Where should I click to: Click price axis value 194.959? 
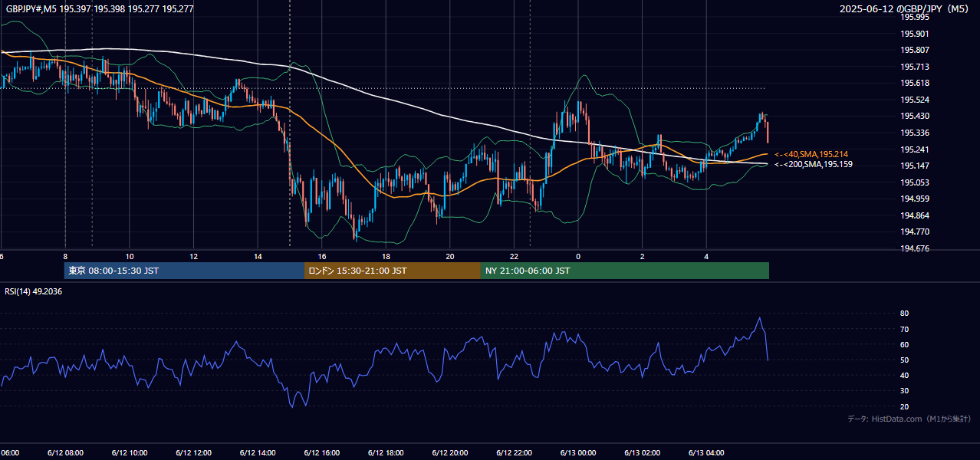(x=914, y=199)
